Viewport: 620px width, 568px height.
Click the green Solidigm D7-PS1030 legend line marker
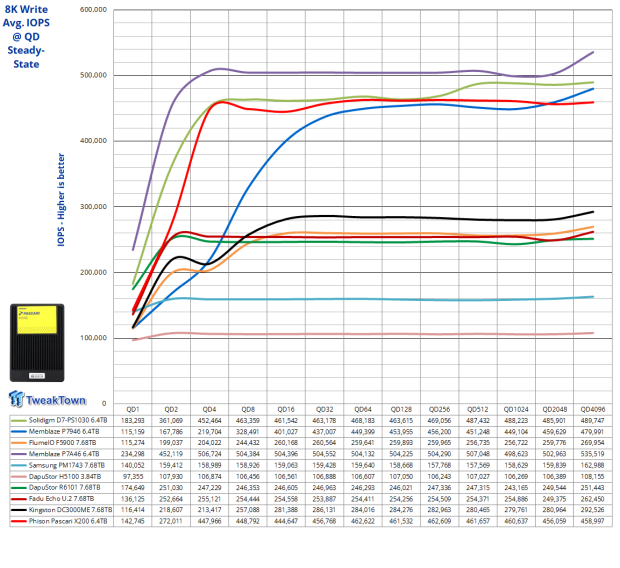(x=19, y=420)
